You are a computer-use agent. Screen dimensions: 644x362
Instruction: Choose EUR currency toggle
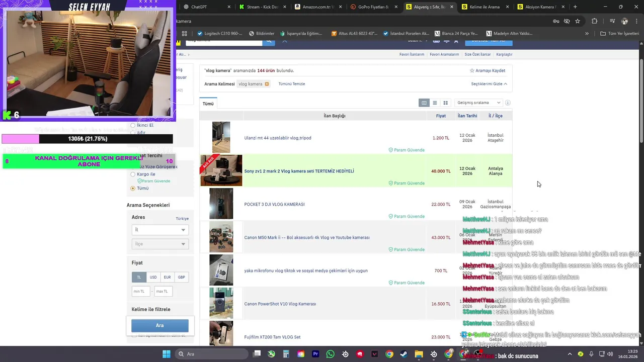[x=167, y=277]
